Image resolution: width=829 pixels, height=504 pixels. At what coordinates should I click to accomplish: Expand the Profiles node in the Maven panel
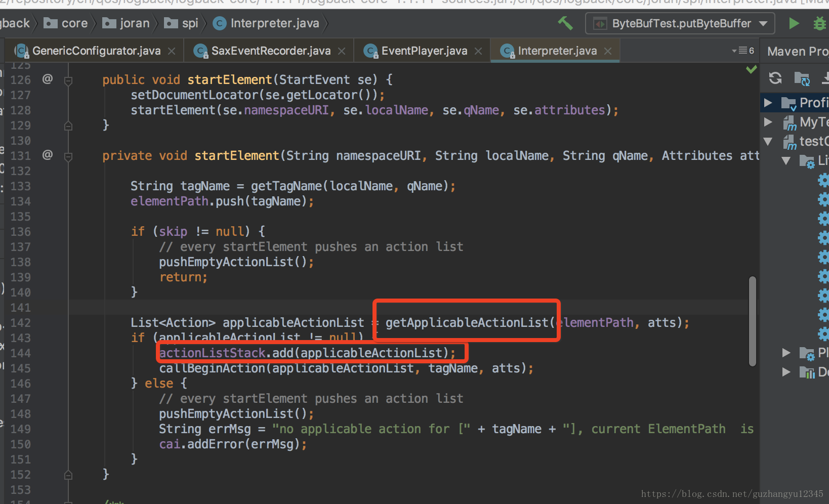point(768,103)
